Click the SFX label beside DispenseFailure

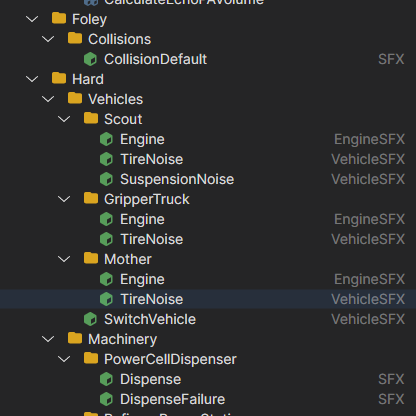click(x=391, y=399)
